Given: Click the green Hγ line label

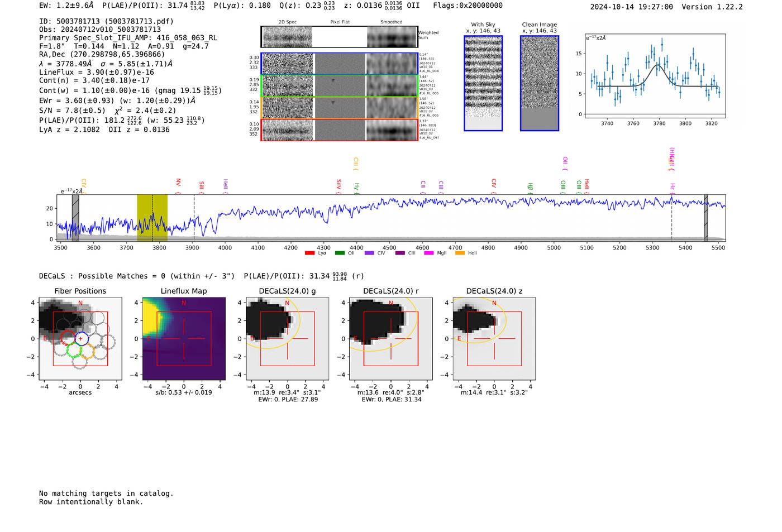Looking at the screenshot, I should click(x=356, y=188).
